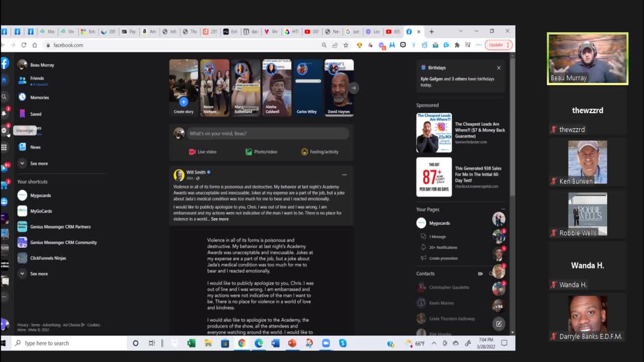Open Mygocards shortcut in the sidebar
644x362 pixels.
[x=40, y=196]
